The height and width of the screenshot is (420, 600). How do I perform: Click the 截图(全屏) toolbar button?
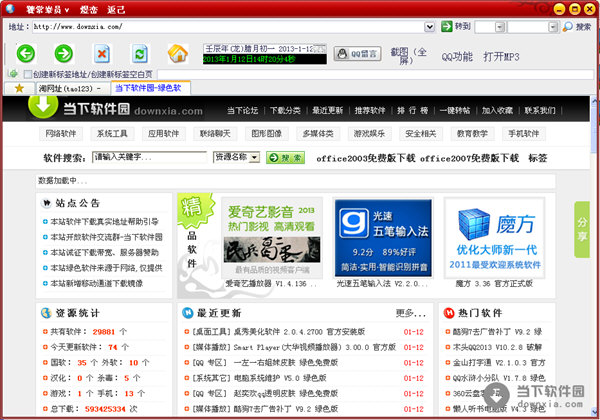click(x=408, y=56)
